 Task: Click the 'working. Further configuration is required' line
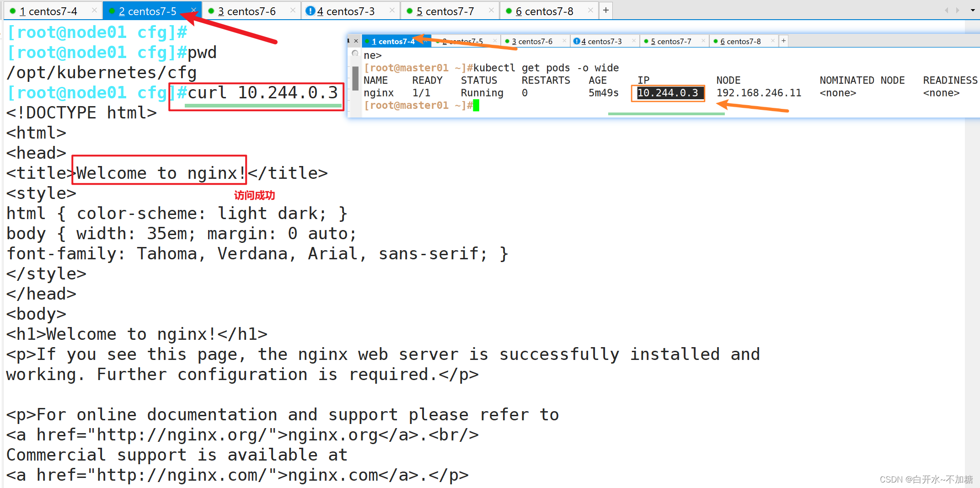pyautogui.click(x=242, y=375)
